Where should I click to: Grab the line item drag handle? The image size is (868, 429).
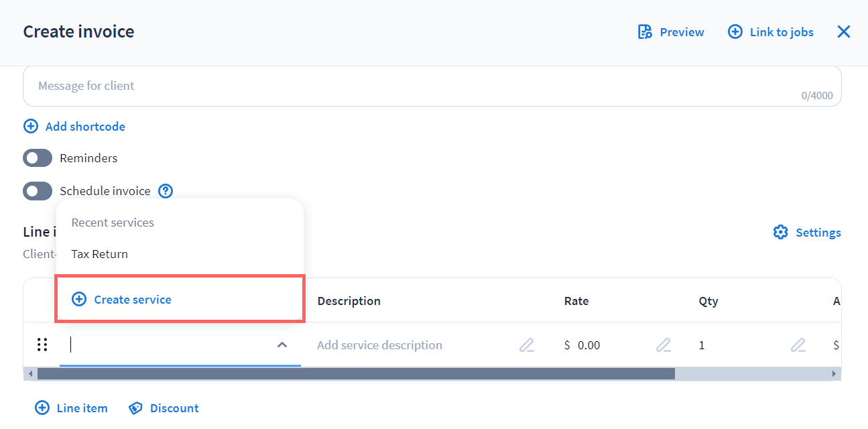point(42,345)
